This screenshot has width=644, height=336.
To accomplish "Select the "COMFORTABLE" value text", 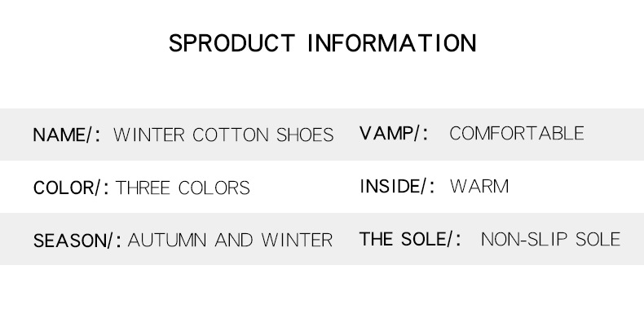I will click(517, 134).
